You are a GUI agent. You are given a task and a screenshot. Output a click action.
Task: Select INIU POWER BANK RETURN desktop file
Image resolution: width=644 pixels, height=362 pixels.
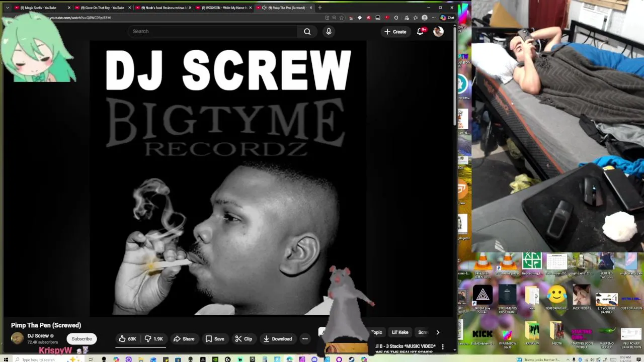click(631, 338)
